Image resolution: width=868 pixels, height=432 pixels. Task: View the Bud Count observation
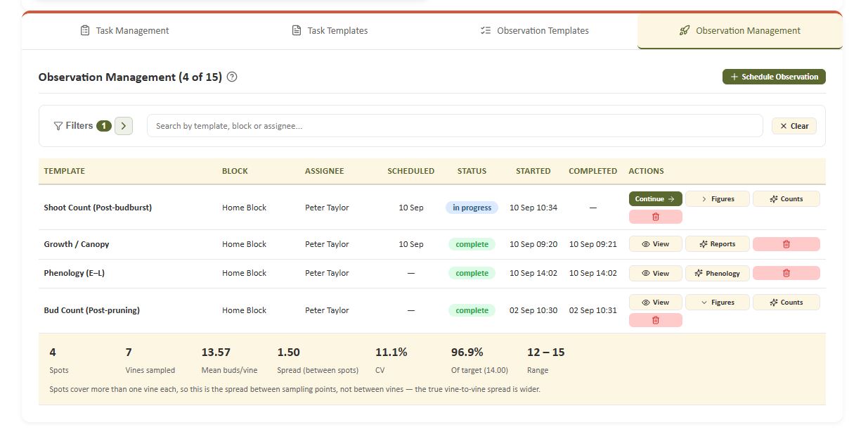tap(655, 303)
